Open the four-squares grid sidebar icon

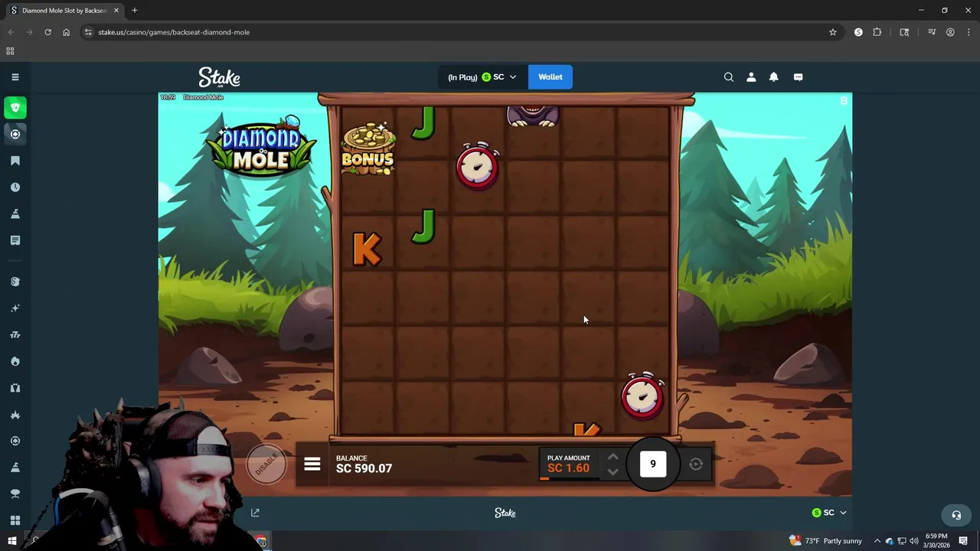coord(15,520)
